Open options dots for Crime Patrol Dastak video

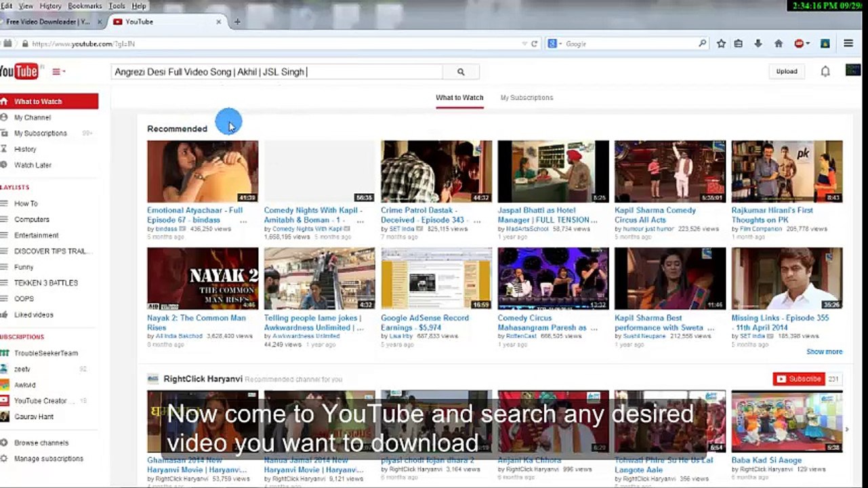click(x=477, y=220)
